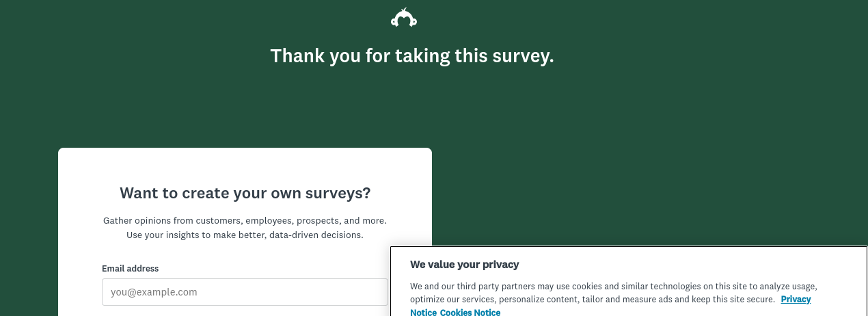Click the 'you@example.com' placeholder text
Viewport: 868px width, 316px height.
point(154,292)
